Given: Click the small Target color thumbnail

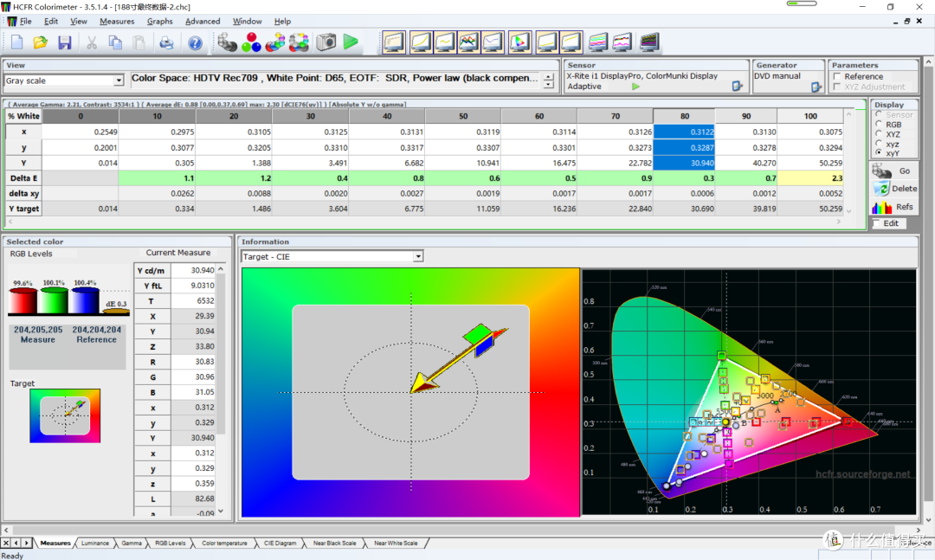Looking at the screenshot, I should [x=65, y=415].
